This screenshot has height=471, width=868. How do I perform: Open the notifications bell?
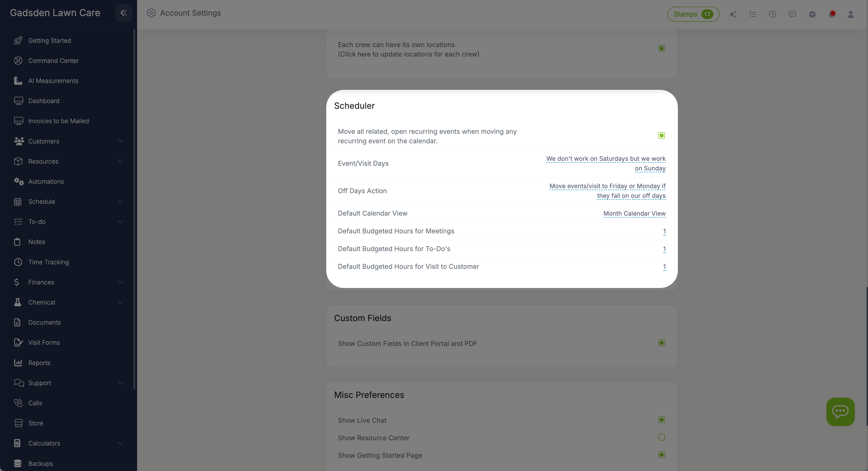pos(832,14)
